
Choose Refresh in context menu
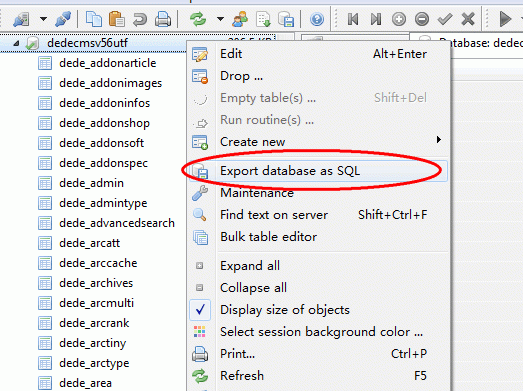pos(318,376)
